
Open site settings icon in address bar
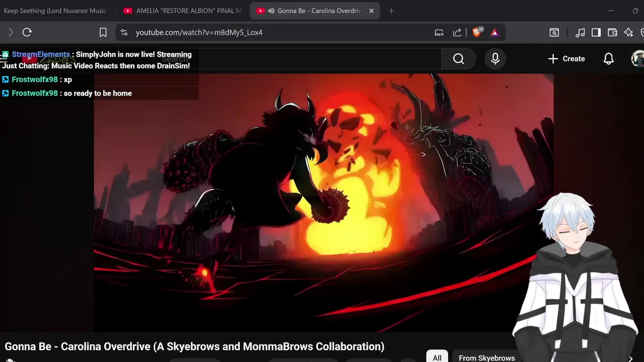click(124, 32)
